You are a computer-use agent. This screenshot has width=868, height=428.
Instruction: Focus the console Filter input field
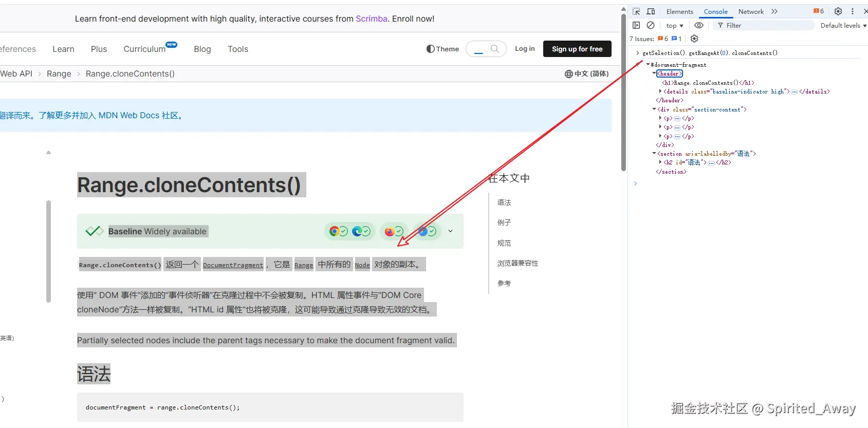[763, 25]
